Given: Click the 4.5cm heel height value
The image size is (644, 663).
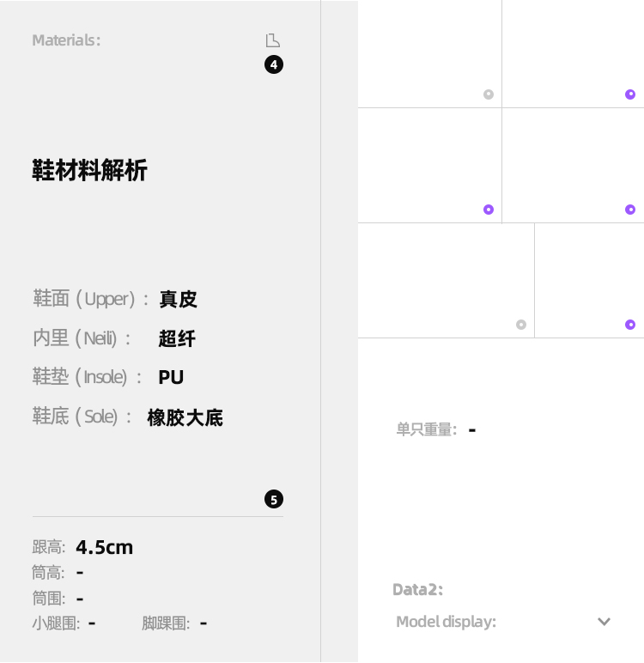Looking at the screenshot, I should click(x=105, y=548).
